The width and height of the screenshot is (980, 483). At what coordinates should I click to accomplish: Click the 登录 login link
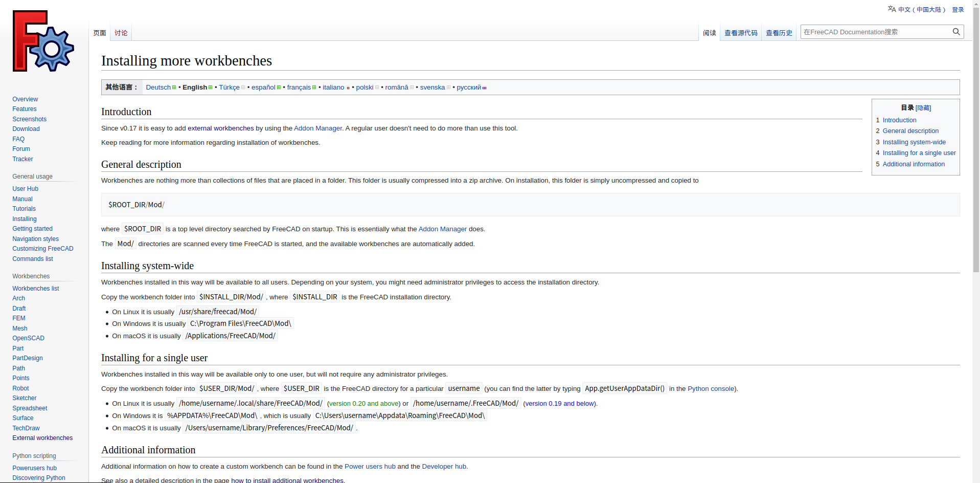tap(958, 10)
